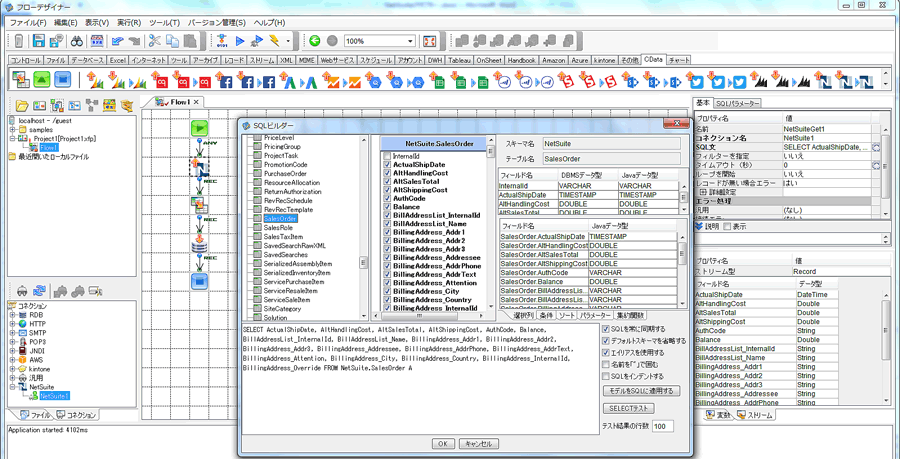Switch to the データベース palette tab
Image resolution: width=900 pixels, height=459 pixels.
point(87,60)
